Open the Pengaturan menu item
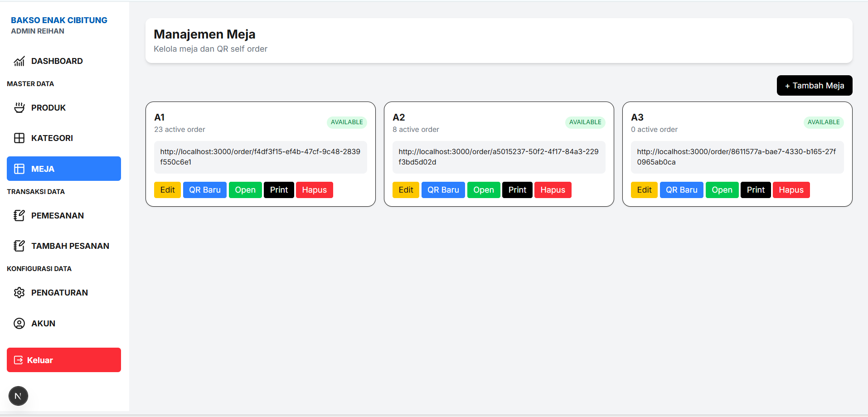This screenshot has width=868, height=417. (64, 293)
